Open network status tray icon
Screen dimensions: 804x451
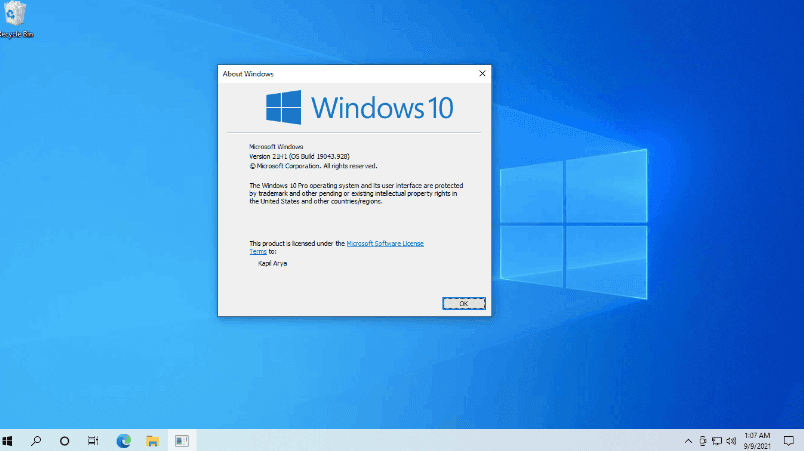click(x=717, y=441)
